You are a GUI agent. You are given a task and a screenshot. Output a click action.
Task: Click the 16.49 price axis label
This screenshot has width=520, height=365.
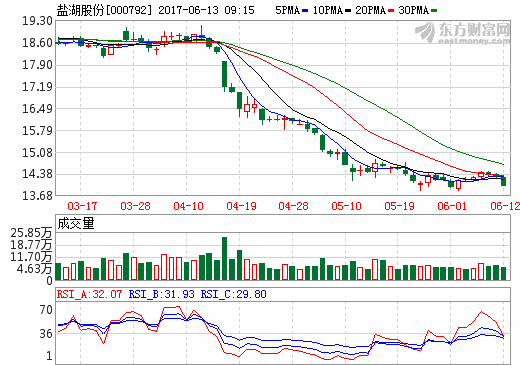coord(38,109)
